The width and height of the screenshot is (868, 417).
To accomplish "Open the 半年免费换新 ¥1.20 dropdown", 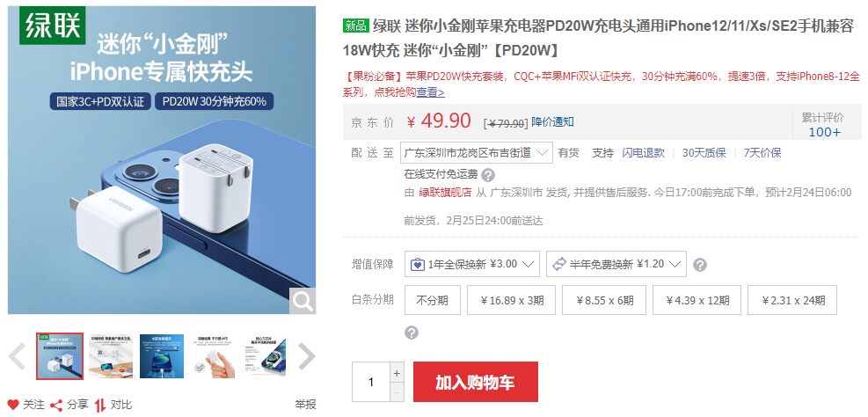I will click(x=616, y=264).
